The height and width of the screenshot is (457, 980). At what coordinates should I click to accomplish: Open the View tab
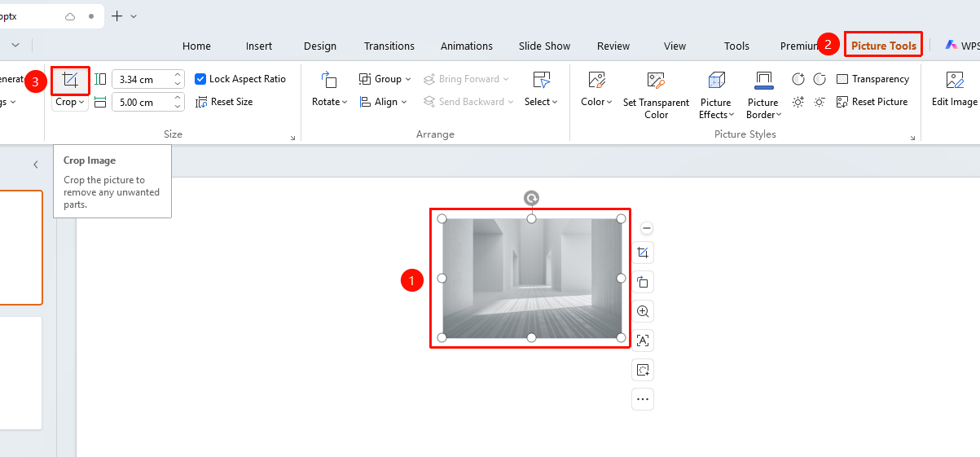click(675, 46)
